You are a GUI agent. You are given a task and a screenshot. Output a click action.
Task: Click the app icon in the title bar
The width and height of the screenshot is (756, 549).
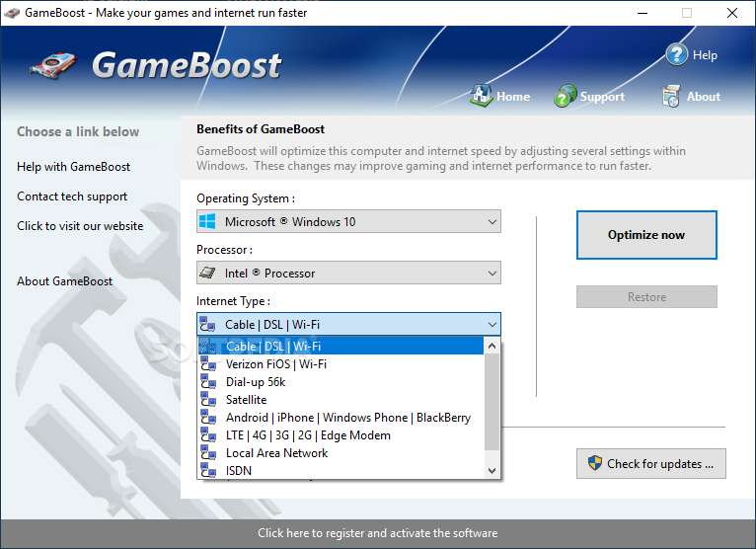(x=12, y=13)
